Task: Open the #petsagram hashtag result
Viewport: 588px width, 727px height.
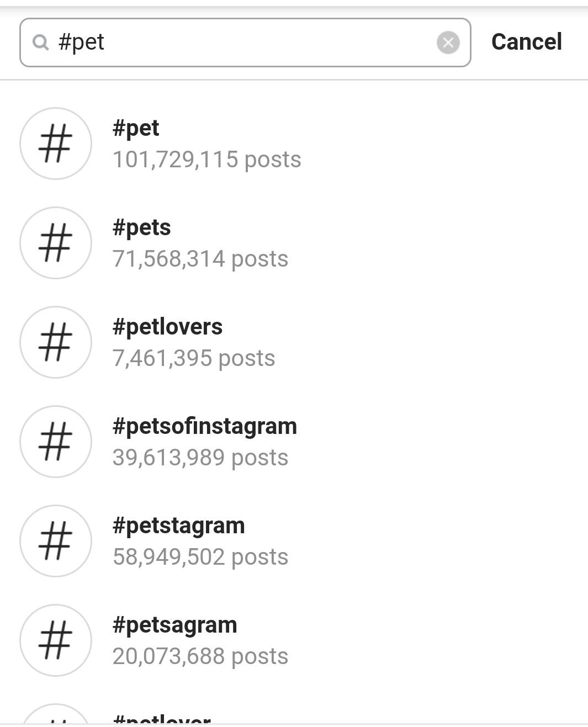Action: tap(174, 625)
